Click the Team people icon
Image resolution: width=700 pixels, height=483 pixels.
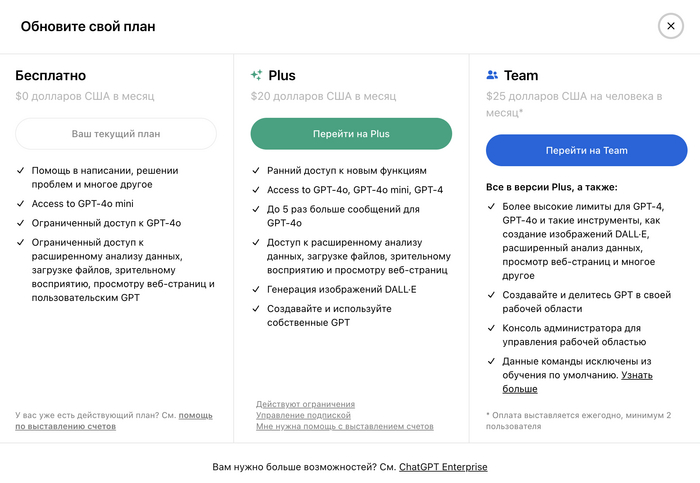tap(492, 75)
